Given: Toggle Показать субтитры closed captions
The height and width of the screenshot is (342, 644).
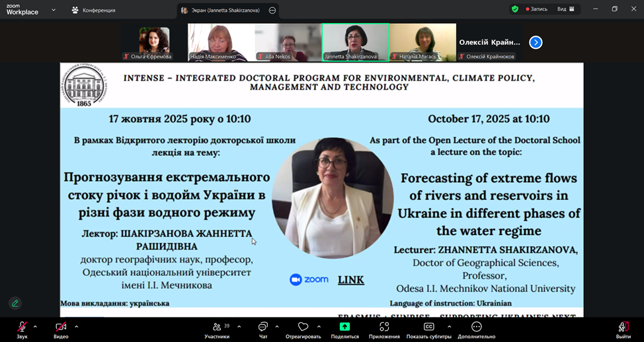Looking at the screenshot, I should coord(428,327).
